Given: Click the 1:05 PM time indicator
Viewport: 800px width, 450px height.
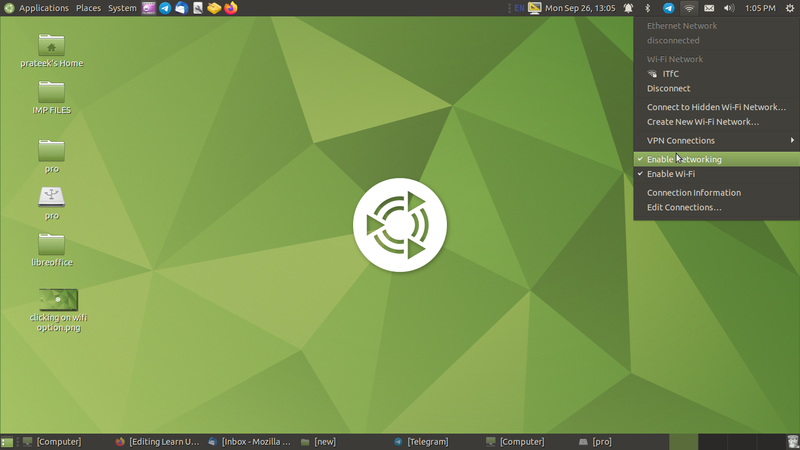Looking at the screenshot, I should 760,8.
